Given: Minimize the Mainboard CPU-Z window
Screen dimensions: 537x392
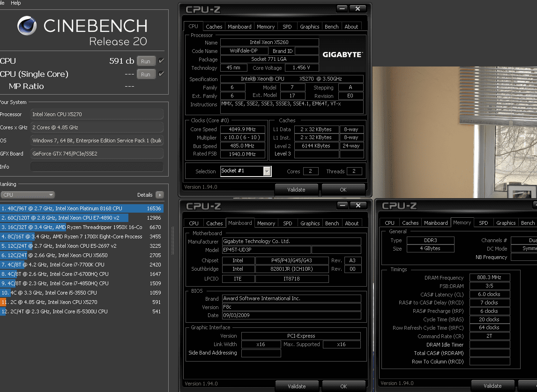Looking at the screenshot, I should (342, 205).
